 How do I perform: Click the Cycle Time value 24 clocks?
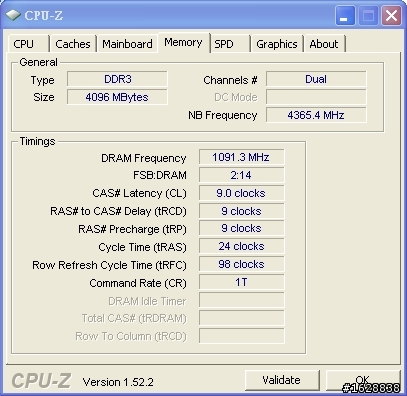click(242, 246)
